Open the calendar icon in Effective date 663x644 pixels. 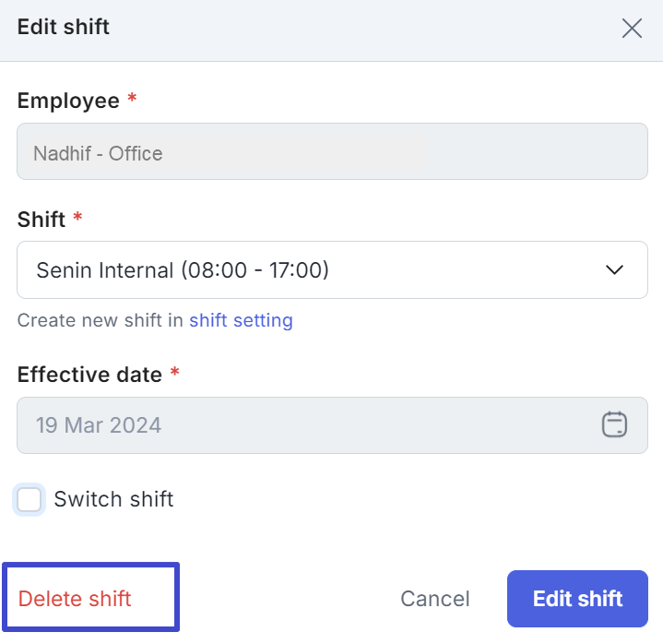(614, 424)
